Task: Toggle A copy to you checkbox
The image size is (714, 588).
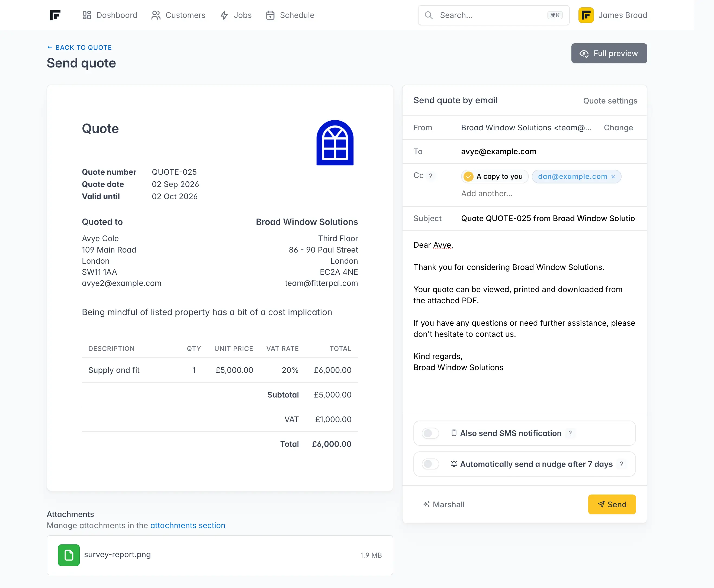Action: pos(468,176)
